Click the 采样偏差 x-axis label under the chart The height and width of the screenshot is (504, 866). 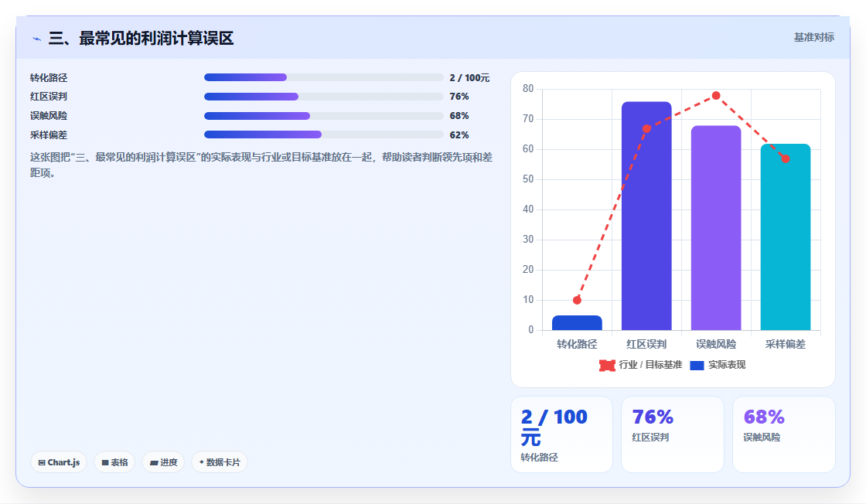point(786,345)
